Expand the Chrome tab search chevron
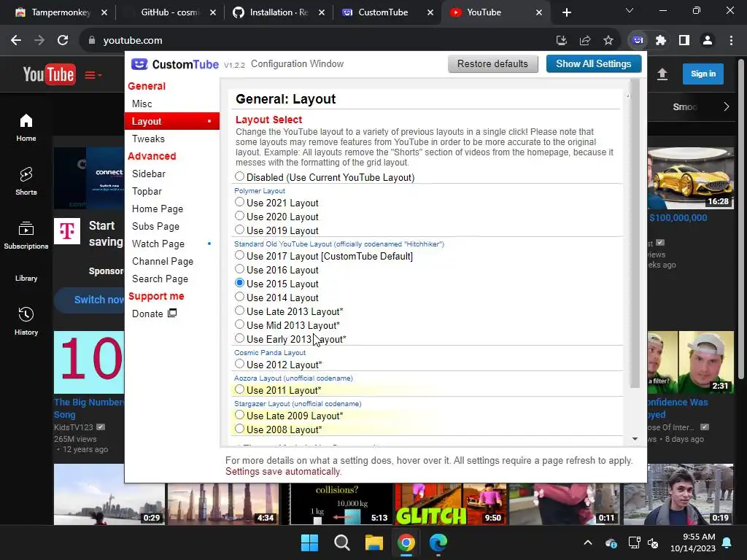This screenshot has width=747, height=560. [630, 10]
